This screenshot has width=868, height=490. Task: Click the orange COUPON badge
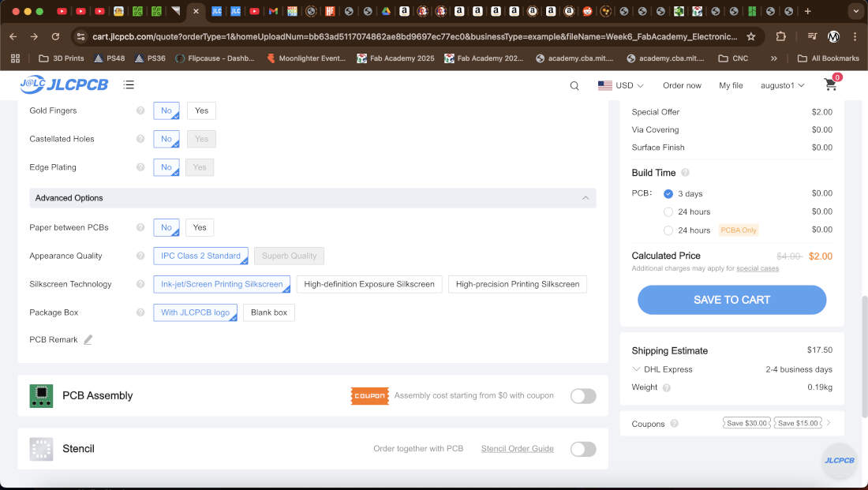[370, 396]
